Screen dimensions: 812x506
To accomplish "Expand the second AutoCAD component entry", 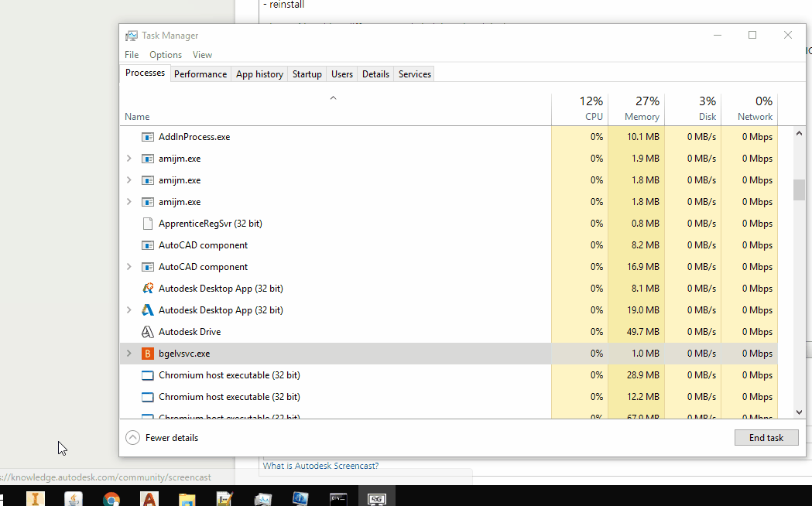I will tap(128, 266).
